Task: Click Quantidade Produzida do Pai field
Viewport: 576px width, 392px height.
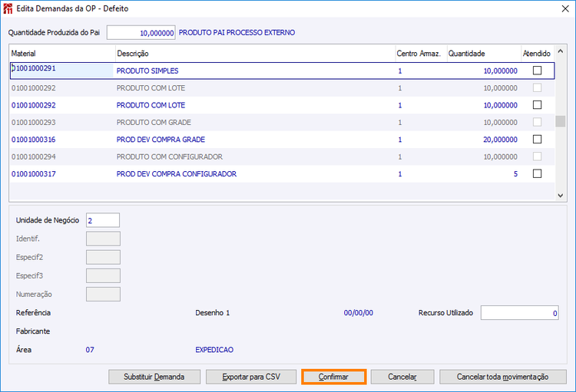Action: (x=141, y=33)
